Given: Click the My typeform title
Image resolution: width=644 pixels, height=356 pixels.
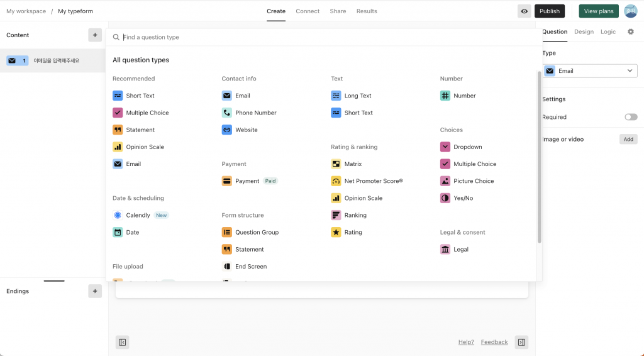Looking at the screenshot, I should pos(75,11).
